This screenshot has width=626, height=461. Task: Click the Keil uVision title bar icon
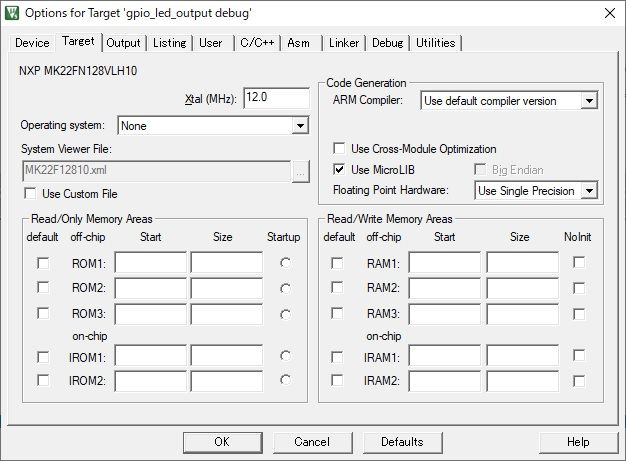(12, 13)
